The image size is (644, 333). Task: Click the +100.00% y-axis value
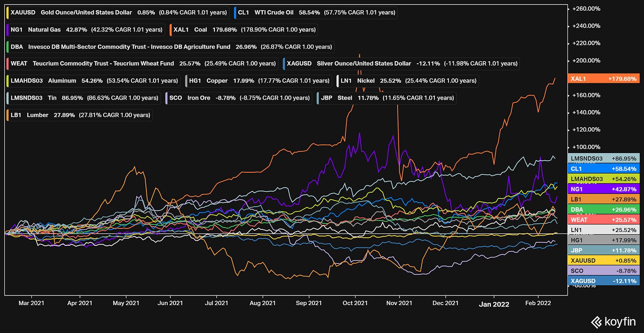(586, 147)
